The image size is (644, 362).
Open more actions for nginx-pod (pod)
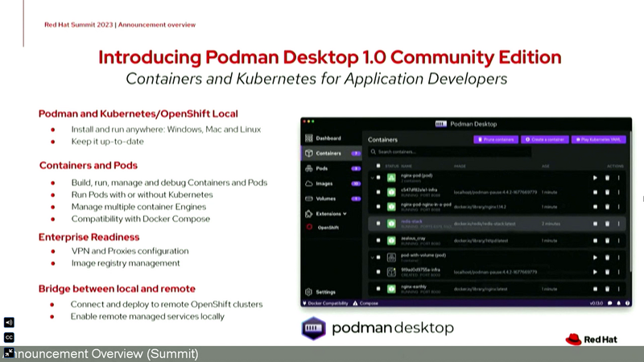pyautogui.click(x=618, y=178)
